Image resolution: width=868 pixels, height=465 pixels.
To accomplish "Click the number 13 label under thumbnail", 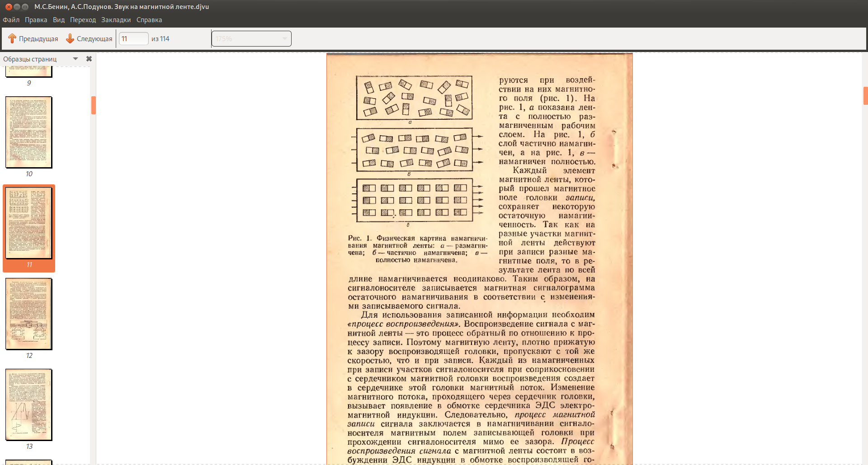I will point(29,446).
